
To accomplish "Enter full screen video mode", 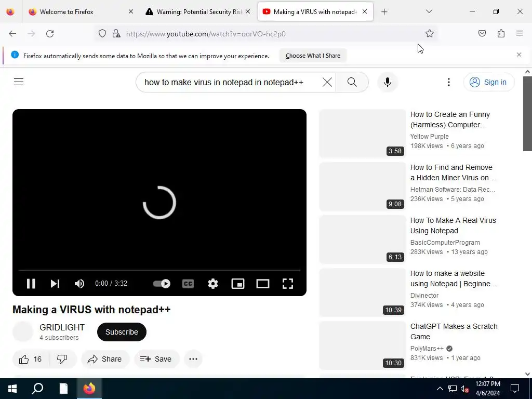I will [x=288, y=284].
